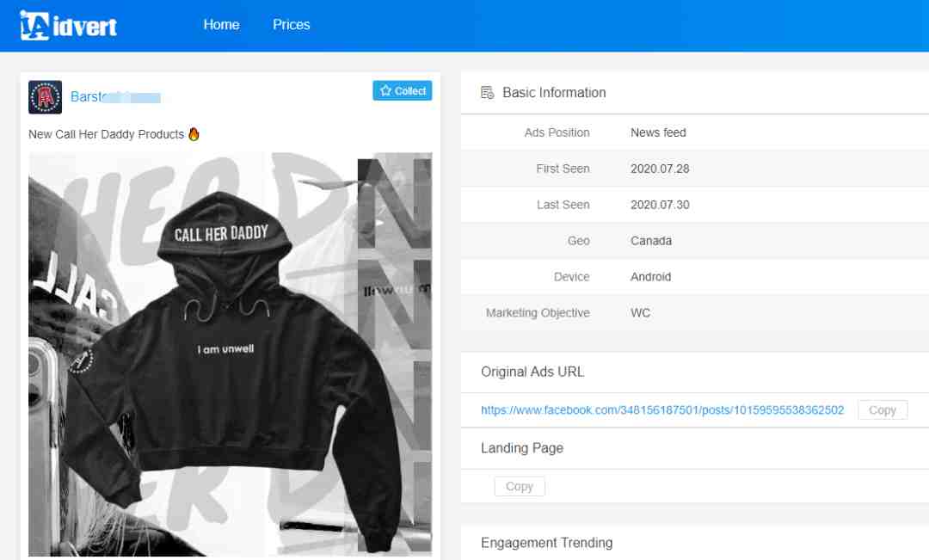Copy the Landing Page URL
Image resolution: width=929 pixels, height=560 pixels.
(520, 487)
